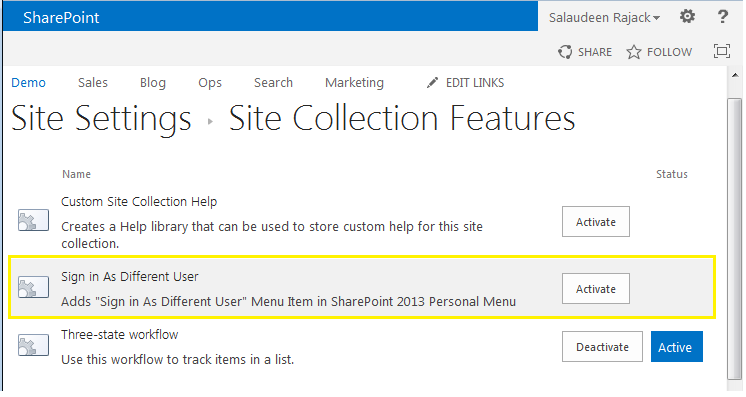The image size is (746, 397).
Task: Open the Demo navigation link
Action: (x=29, y=83)
